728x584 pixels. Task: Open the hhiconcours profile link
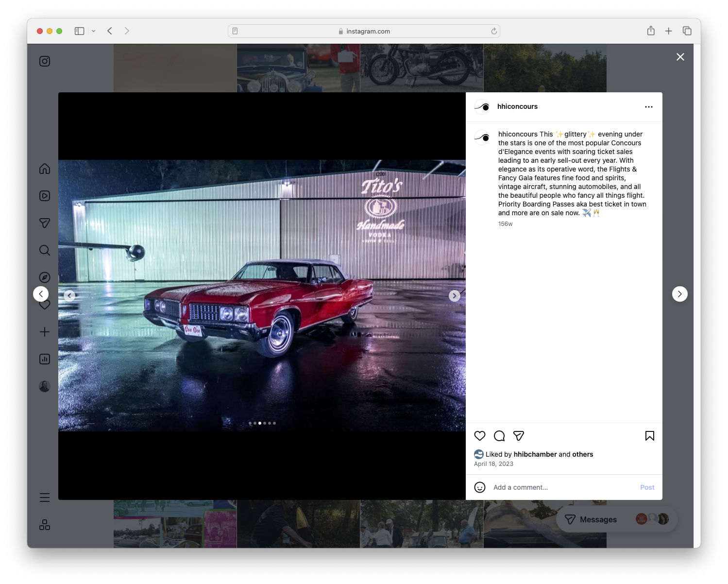[518, 106]
